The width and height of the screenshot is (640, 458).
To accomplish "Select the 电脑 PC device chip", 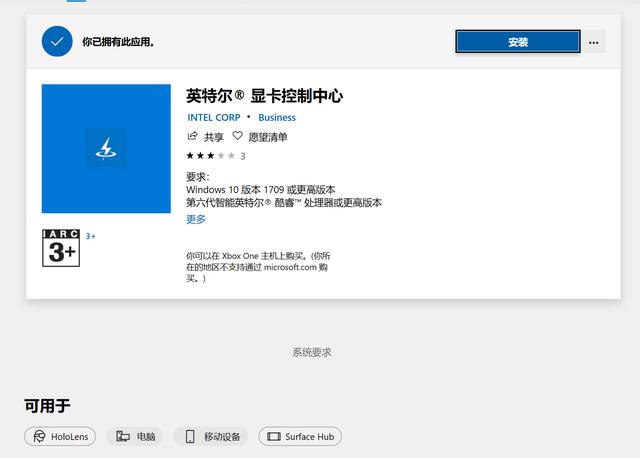I will pos(135,436).
